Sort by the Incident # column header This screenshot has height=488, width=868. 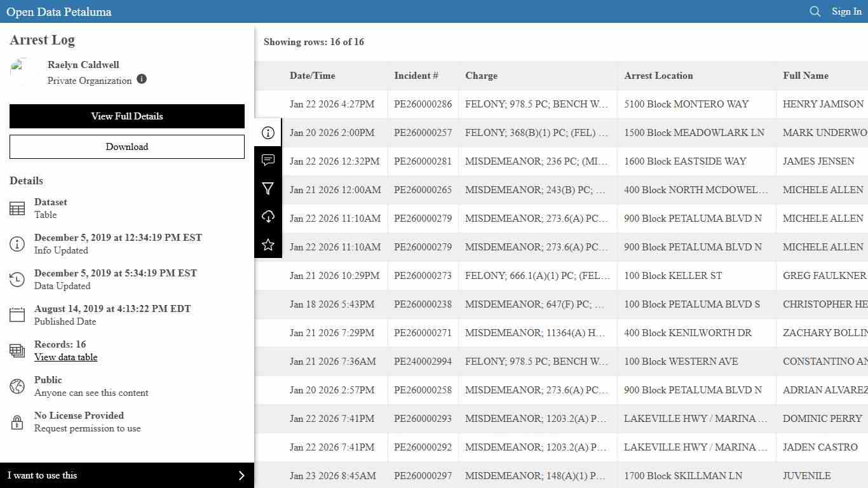(416, 76)
